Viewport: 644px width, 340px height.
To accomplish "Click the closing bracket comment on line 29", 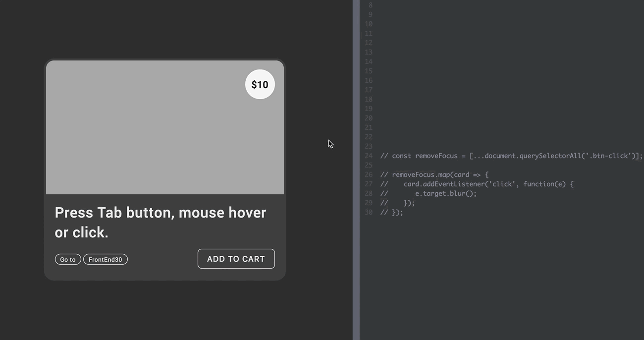I will (409, 203).
